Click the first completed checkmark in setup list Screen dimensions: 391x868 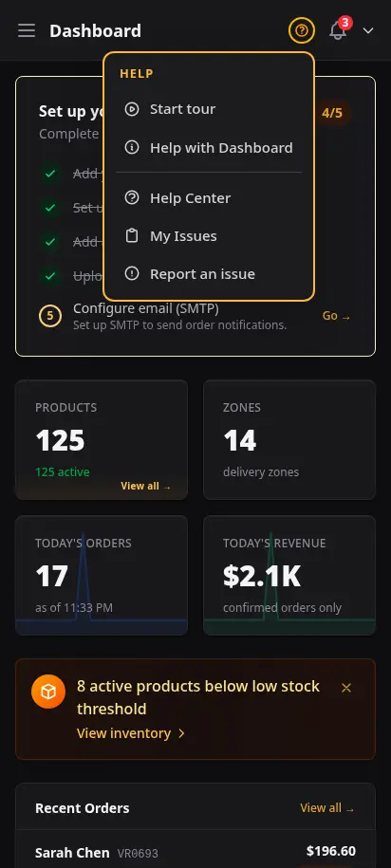pos(50,174)
